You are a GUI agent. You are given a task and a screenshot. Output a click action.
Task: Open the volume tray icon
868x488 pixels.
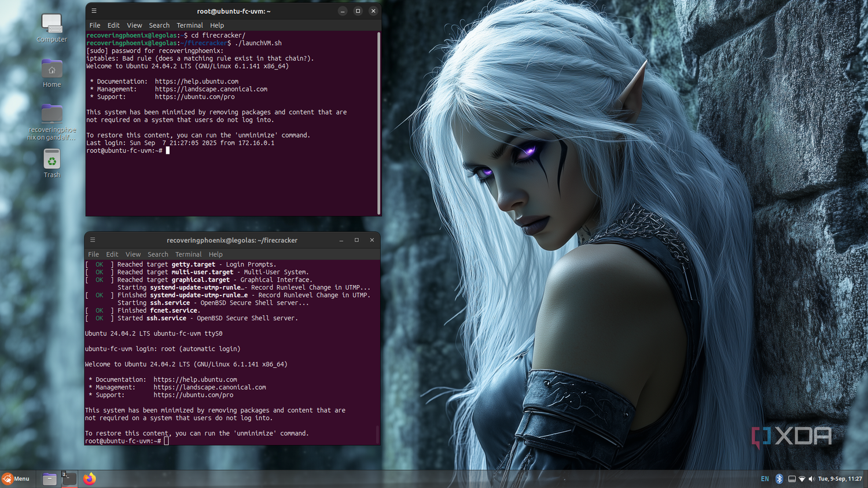(811, 479)
